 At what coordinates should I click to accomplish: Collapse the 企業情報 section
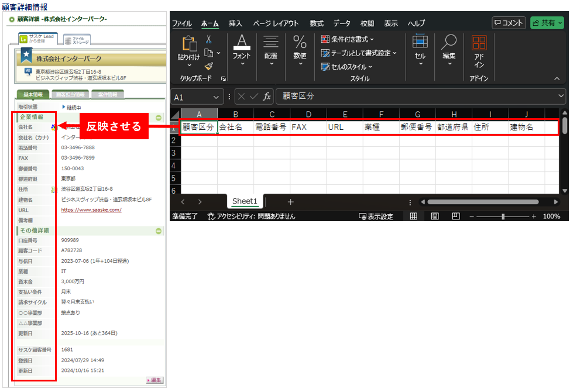159,118
